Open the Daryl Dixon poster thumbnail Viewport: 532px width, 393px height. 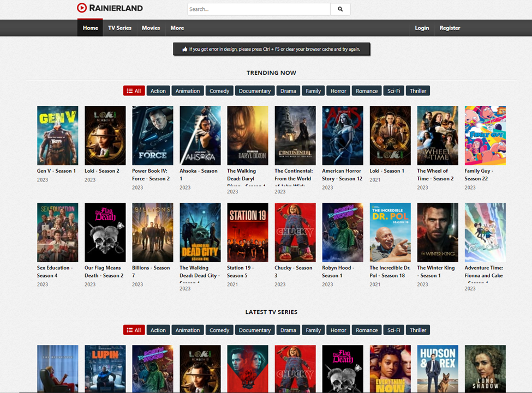[x=248, y=136]
